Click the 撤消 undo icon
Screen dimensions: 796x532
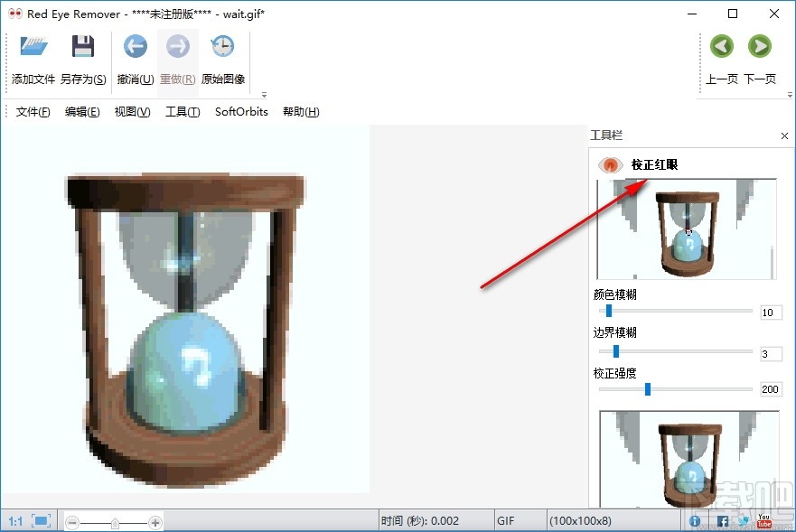[135, 46]
